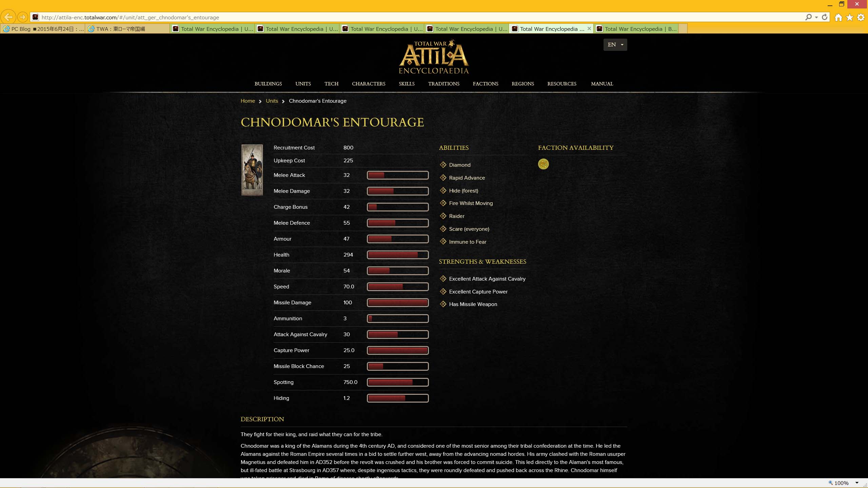Viewport: 868px width, 488px height.
Task: Click the Excellent Capture Power icon
Action: click(x=443, y=291)
